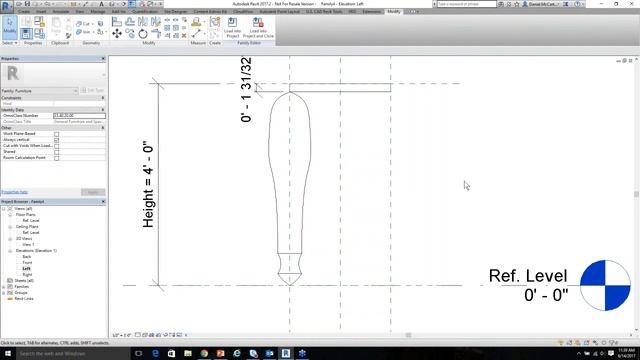Open the Modify ribbon tab
Viewport: 640px width, 360px height.
[394, 12]
